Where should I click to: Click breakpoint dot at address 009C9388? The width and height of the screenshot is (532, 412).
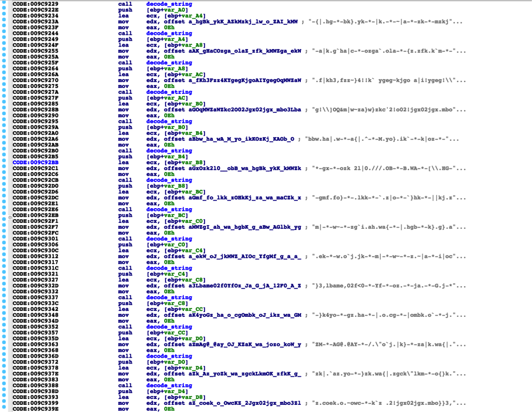5,385
